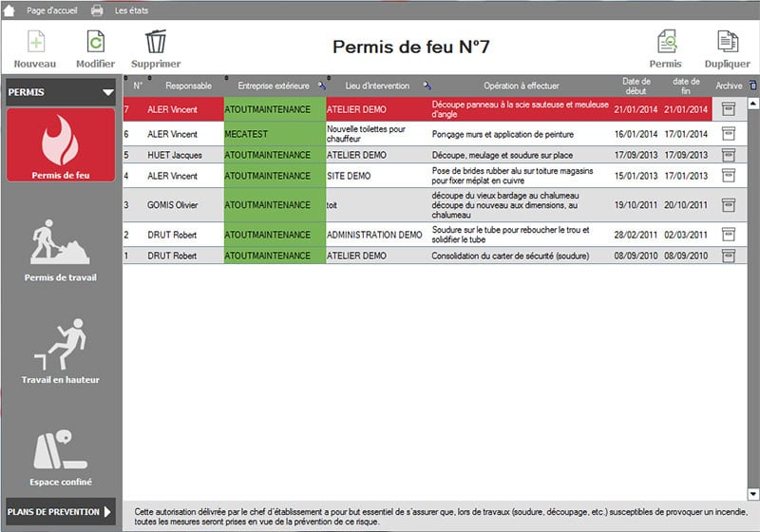Select start date 16/01/2014
The height and width of the screenshot is (532, 760).
636,134
